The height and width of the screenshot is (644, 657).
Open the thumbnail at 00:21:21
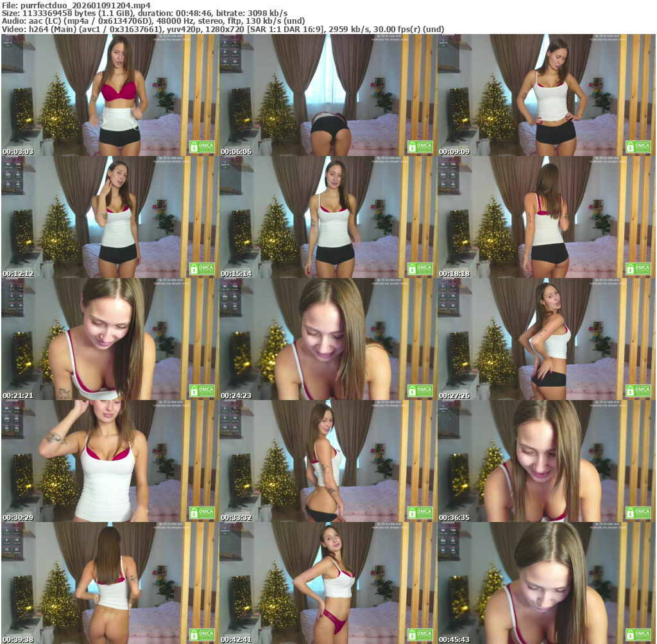tap(110, 339)
